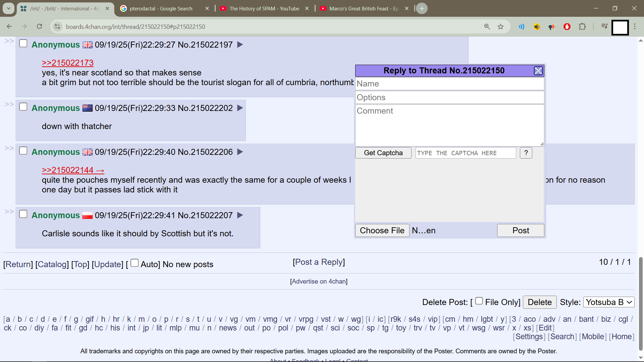Tick the checkbox for post No.215022206
644x362 pixels.
coord(23,151)
